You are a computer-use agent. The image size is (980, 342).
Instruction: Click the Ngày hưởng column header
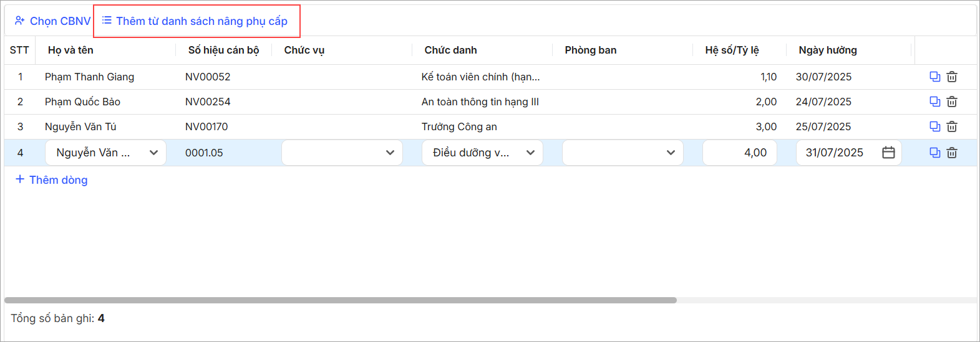click(x=828, y=50)
